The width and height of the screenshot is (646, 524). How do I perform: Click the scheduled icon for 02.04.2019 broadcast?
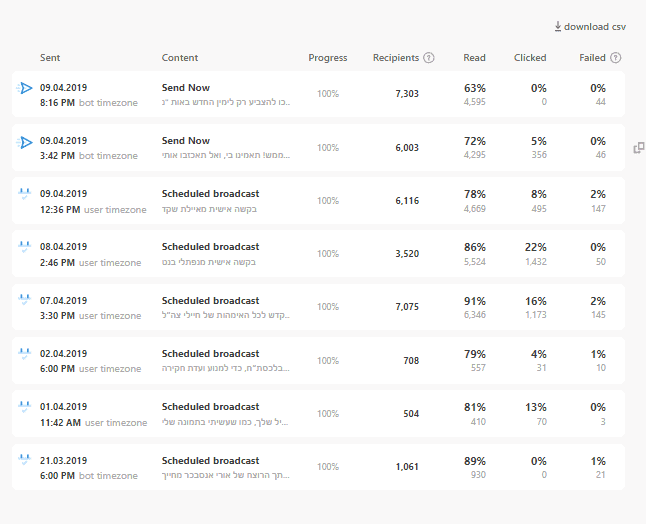25,354
